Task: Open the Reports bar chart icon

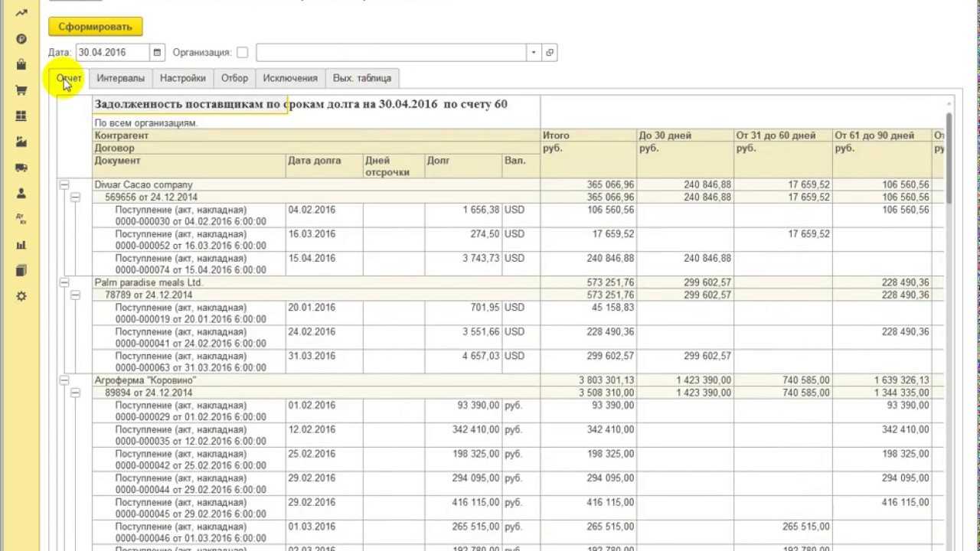Action: click(x=21, y=245)
